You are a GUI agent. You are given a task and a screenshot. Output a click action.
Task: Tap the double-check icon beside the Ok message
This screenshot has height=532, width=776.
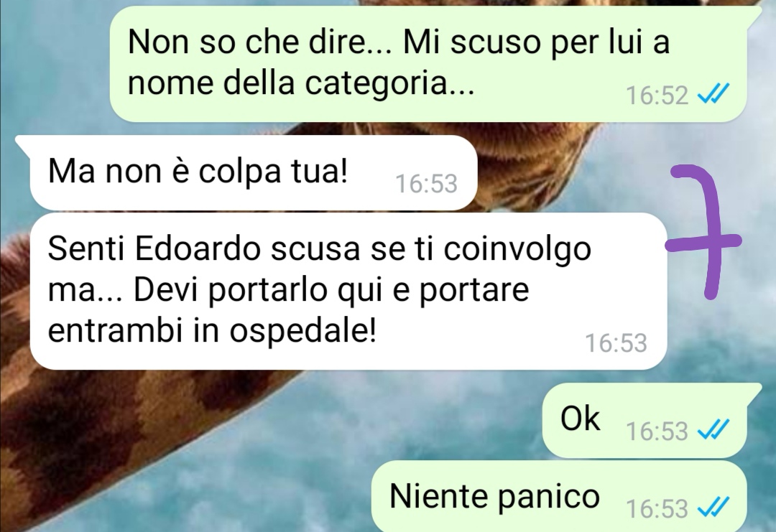[713, 429]
